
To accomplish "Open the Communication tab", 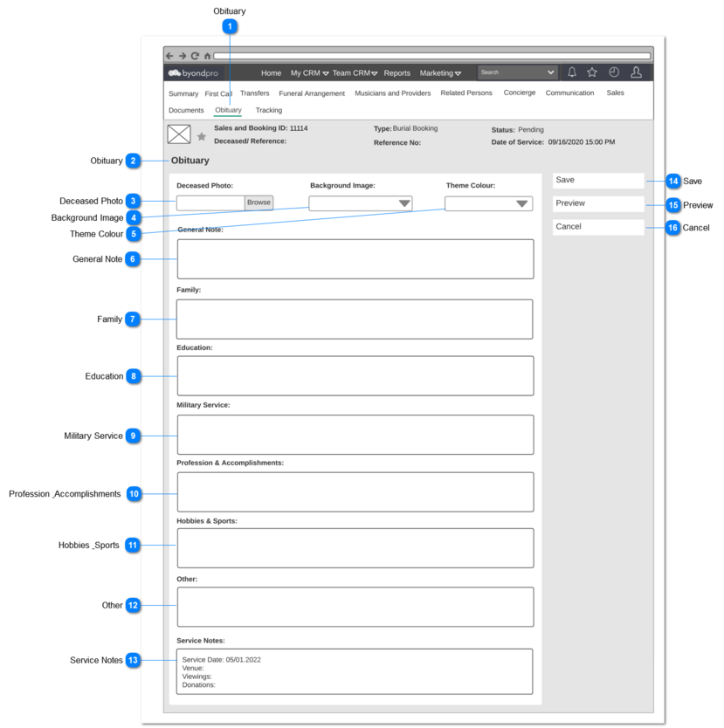I will [x=569, y=93].
